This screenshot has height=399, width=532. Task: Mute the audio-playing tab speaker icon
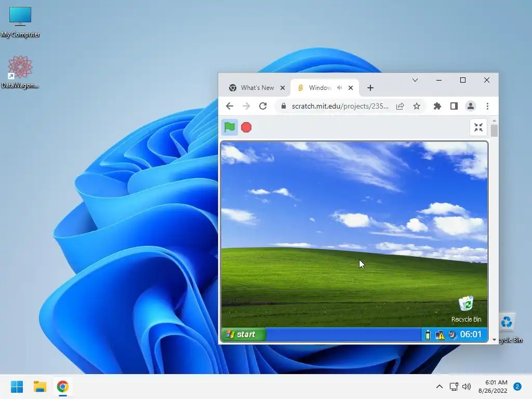pos(339,88)
